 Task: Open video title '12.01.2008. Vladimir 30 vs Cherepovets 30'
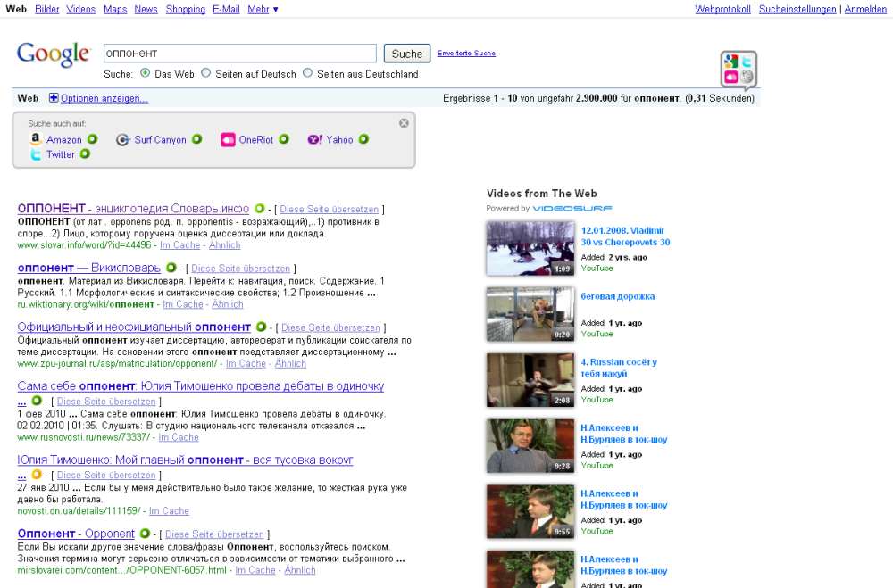(625, 236)
